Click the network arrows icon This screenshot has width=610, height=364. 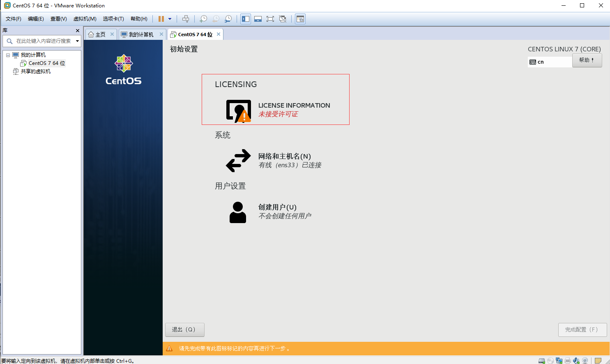pos(238,160)
